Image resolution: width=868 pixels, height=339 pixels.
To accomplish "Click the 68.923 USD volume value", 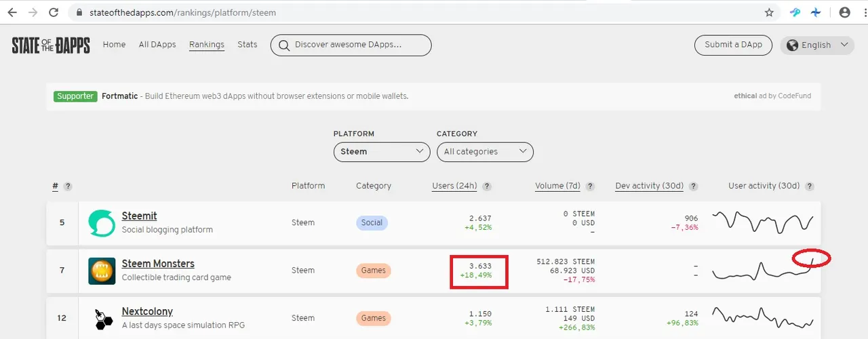I will click(x=570, y=271).
